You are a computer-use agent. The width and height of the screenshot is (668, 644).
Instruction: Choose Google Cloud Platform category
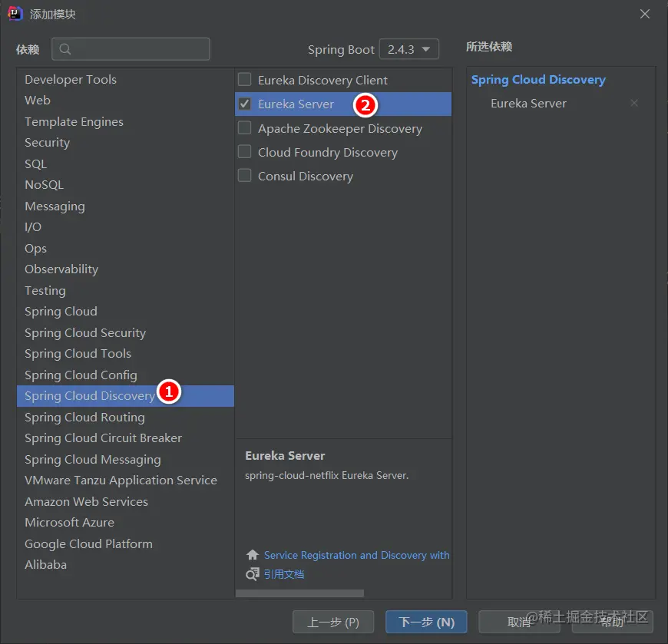click(x=125, y=543)
